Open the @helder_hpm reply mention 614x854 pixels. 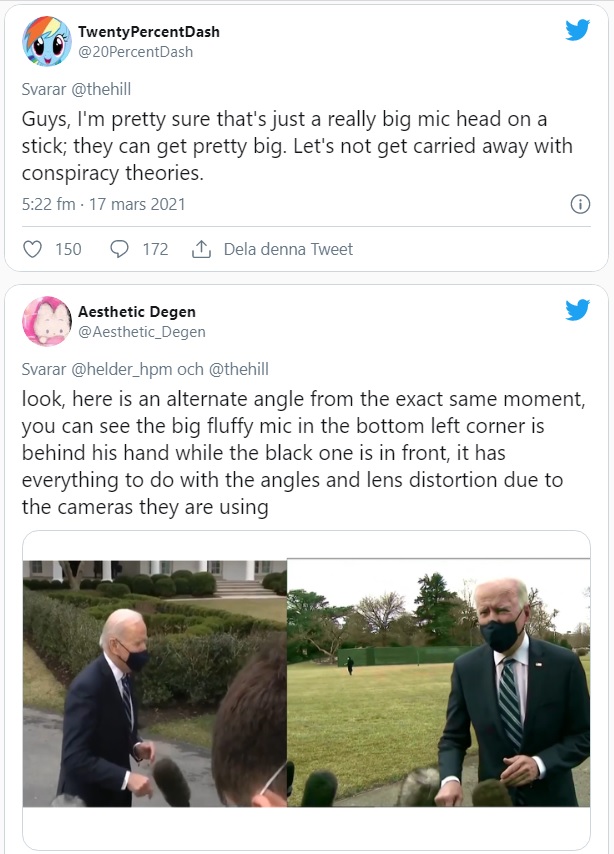121,369
